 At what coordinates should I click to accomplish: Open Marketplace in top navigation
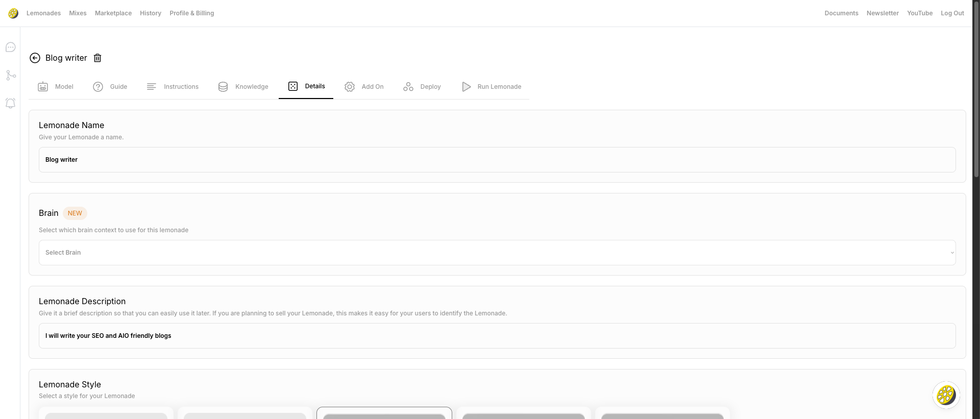[113, 13]
